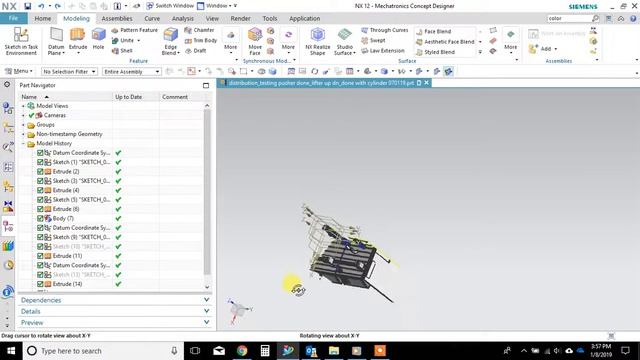This screenshot has width=640, height=360.
Task: Undo the last action
Action: [x=41, y=6]
